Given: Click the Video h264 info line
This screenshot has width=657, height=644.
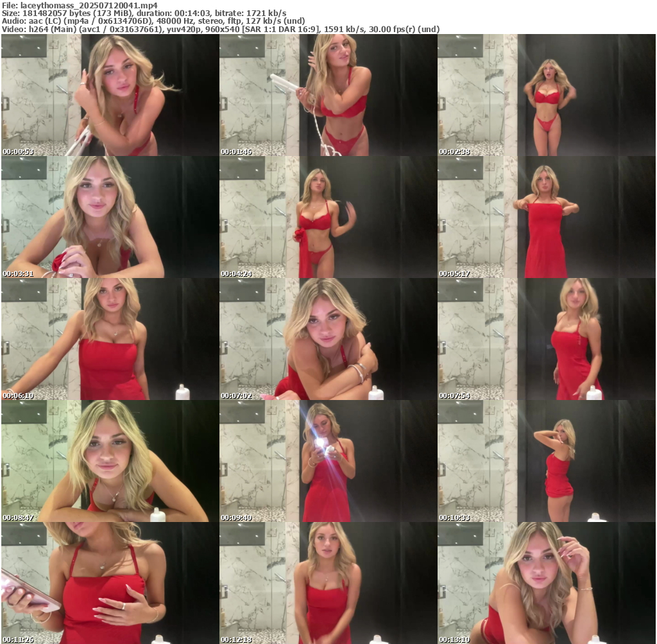Looking at the screenshot, I should click(221, 30).
